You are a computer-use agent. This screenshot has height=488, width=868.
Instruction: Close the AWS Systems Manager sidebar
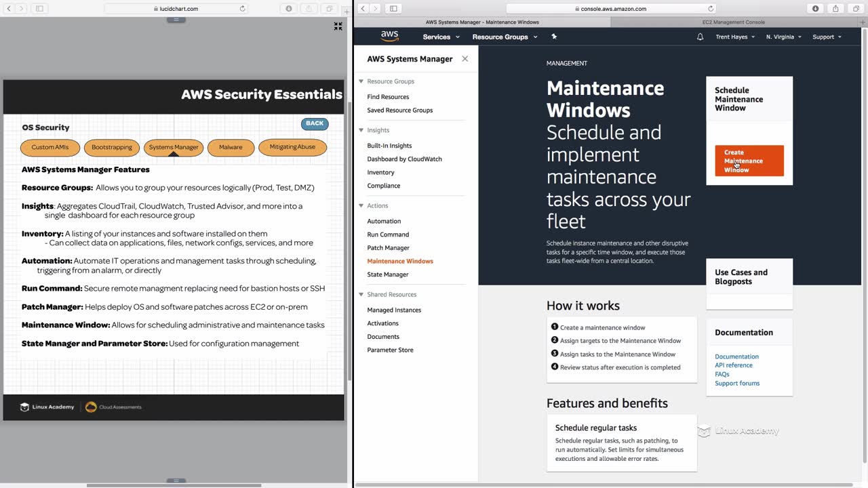tap(465, 59)
